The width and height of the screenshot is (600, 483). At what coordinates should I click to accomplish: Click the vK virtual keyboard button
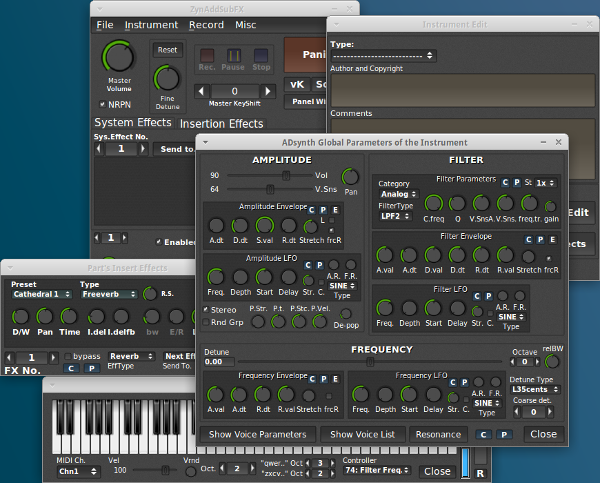(x=297, y=84)
